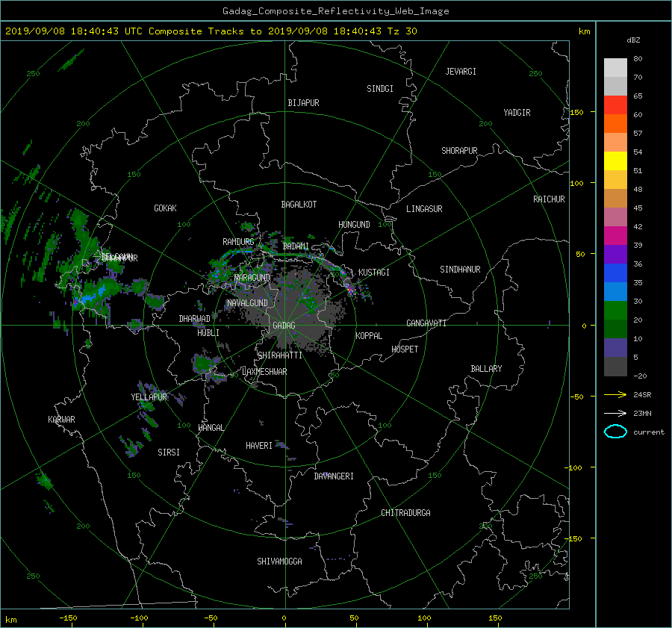This screenshot has height=628, width=672.
Task: Click the Gadag_Composite_Reflectivity_Web_Image title
Action: click(x=335, y=11)
